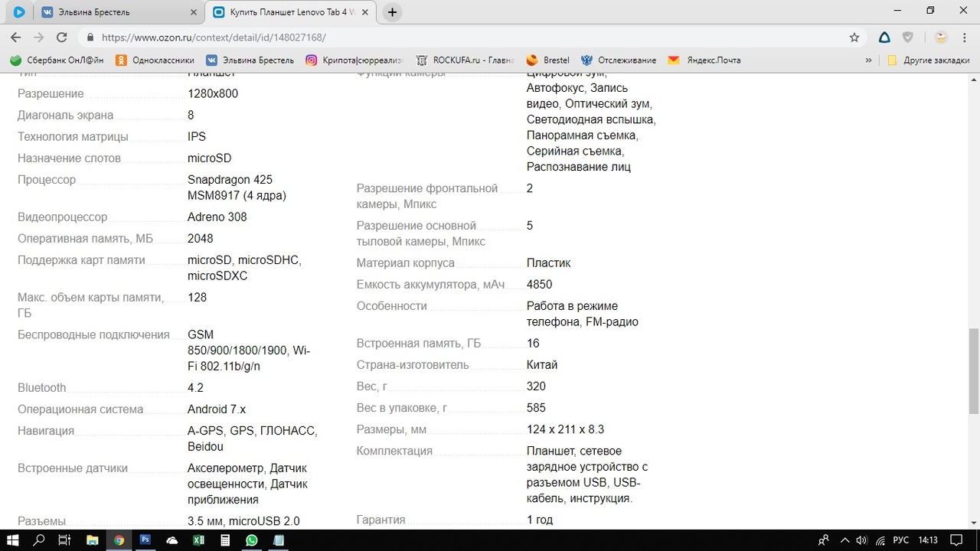Click the Snapdragon 425 MSM8917 processor value
This screenshot has height=551, width=980.
tap(237, 187)
